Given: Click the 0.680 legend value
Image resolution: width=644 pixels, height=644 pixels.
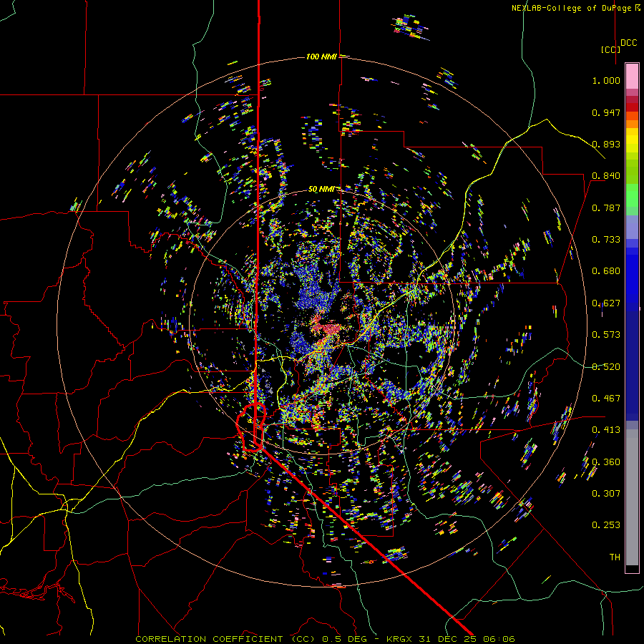Looking at the screenshot, I should [x=606, y=271].
